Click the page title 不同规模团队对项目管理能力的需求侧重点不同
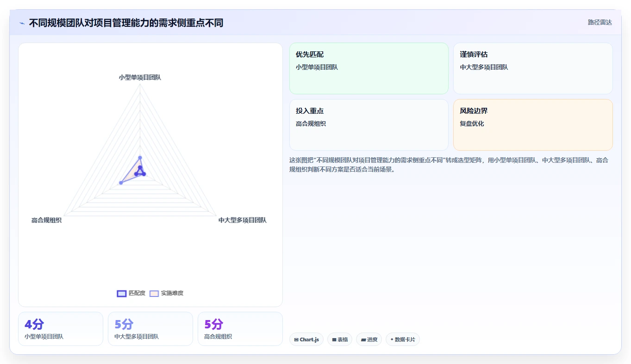 coord(126,23)
